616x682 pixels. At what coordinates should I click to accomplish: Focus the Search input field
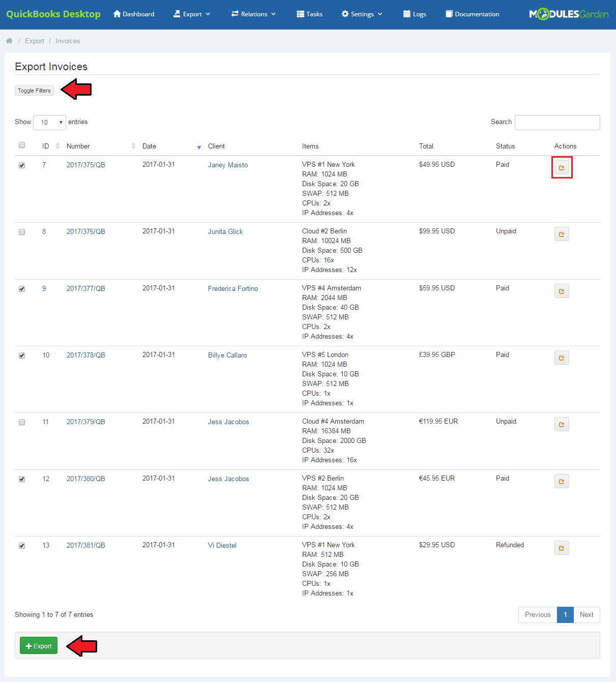point(558,123)
